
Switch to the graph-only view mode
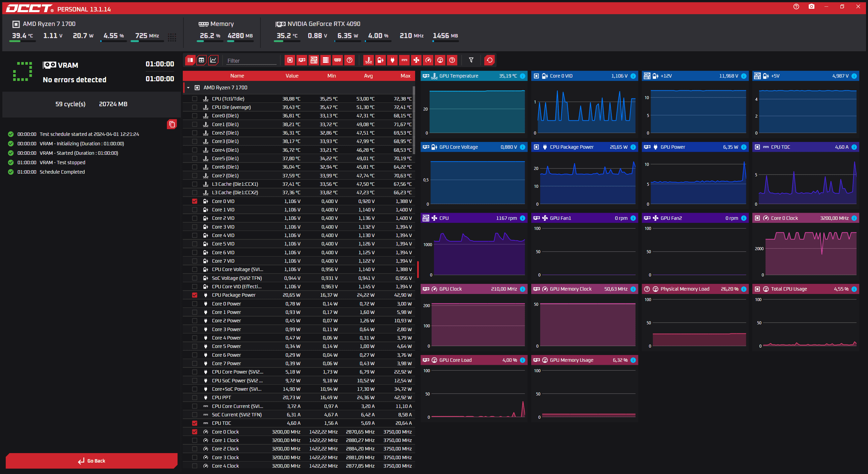click(213, 60)
